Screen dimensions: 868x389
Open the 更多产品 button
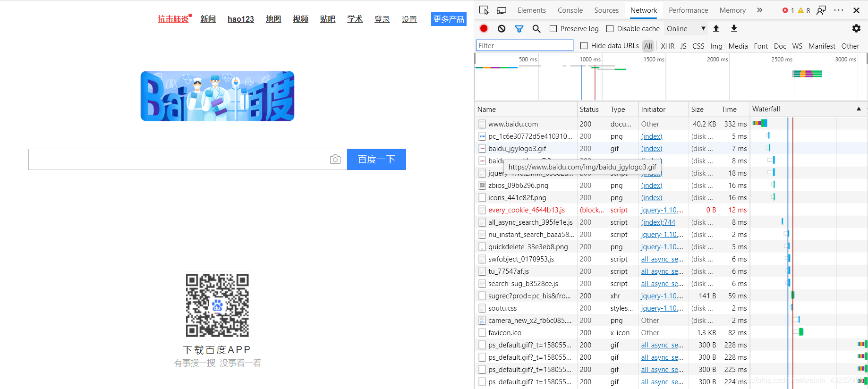449,19
